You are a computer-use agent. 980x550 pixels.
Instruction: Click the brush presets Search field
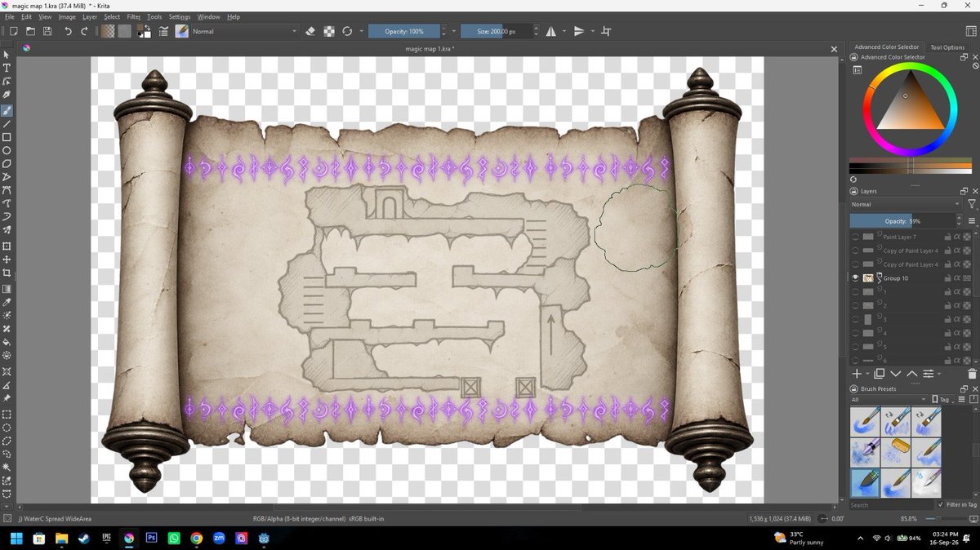click(890, 505)
